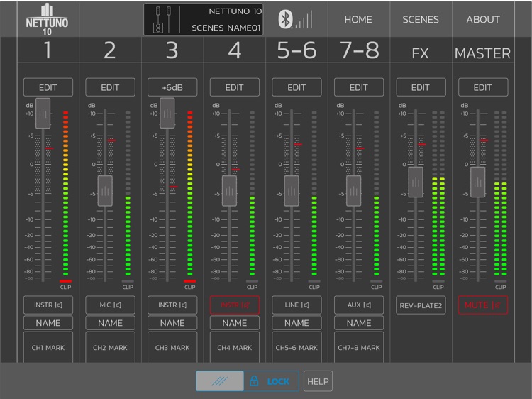Open the REV-PLATE2 effect selector

pos(421,305)
